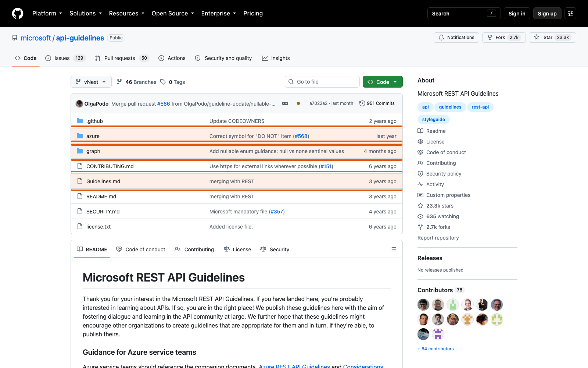588x368 pixels.
Task: Expand the Open Source menu
Action: pyautogui.click(x=173, y=13)
